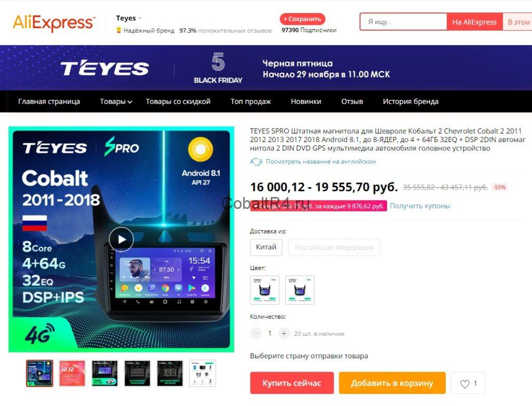
Task: Choose the second color variant
Action: 300,290
